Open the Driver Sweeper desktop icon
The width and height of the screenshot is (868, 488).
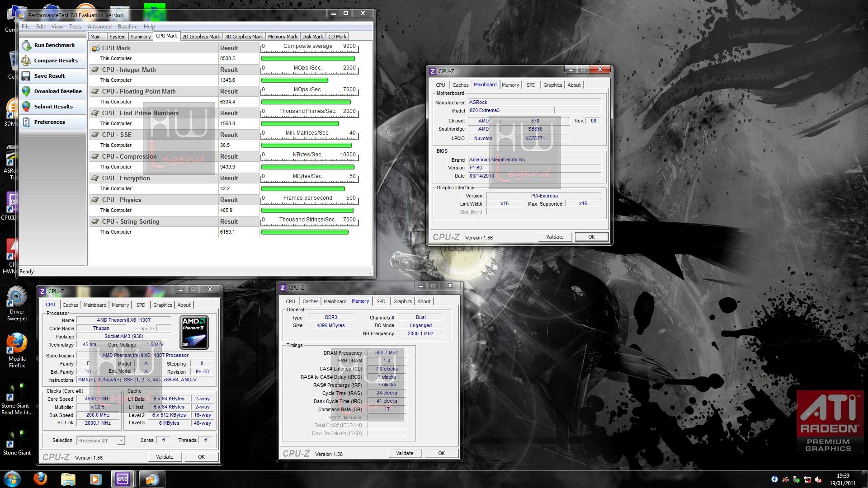[17, 303]
